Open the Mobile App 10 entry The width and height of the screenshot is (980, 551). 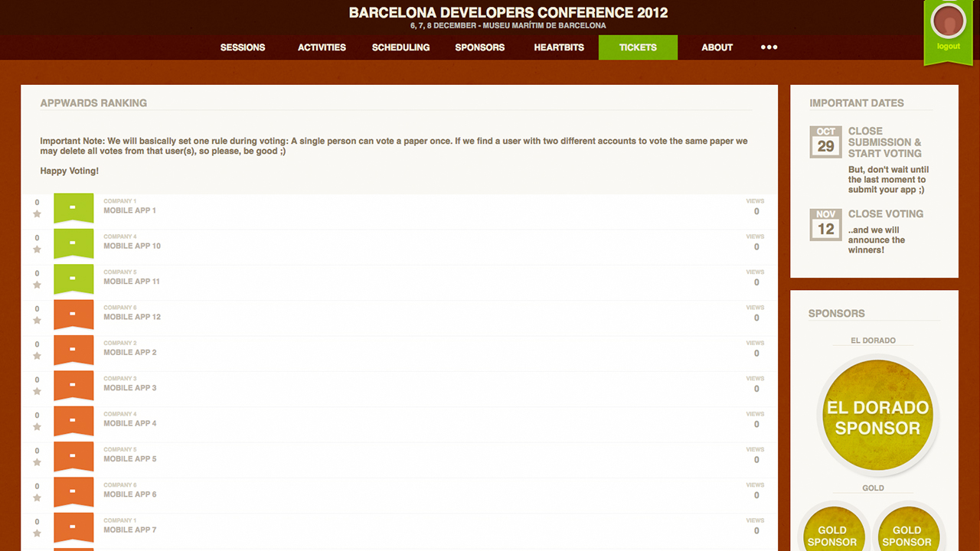tap(132, 246)
